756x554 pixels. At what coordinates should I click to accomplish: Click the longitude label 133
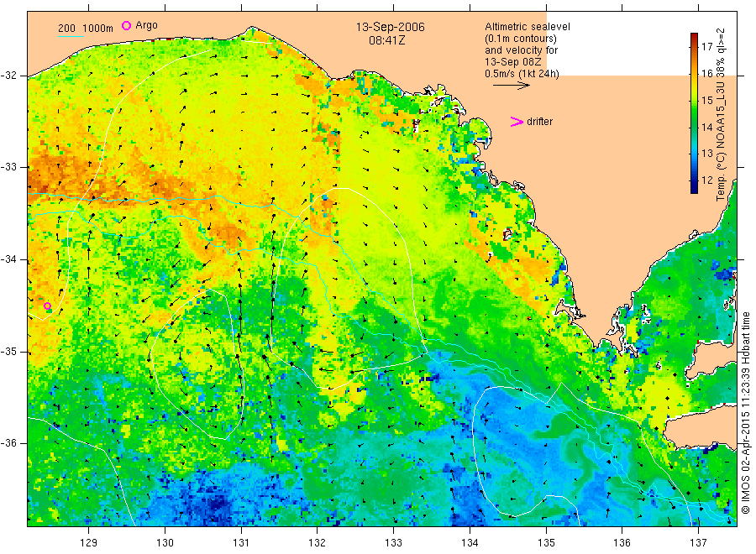(x=393, y=543)
